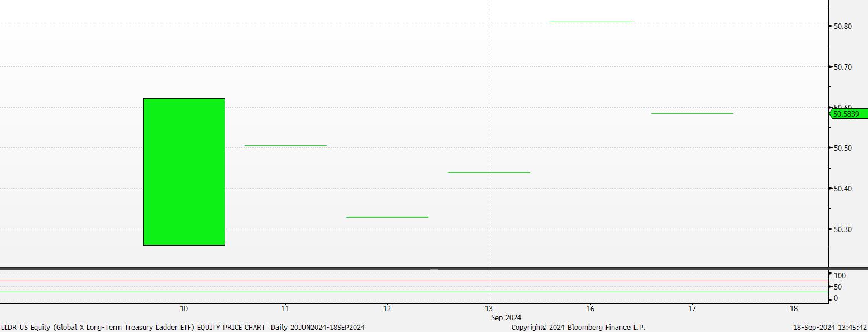Click the Sep 2024 month label
Viewport: 868px width, 332px height.
point(505,317)
